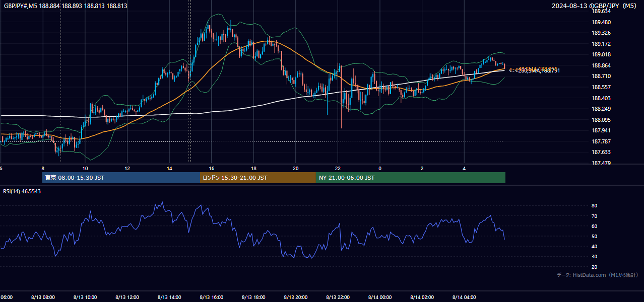This screenshot has width=644, height=302.
Task: Select the ロンドン 15:30-21:00 JST session bar
Action: tap(258, 178)
